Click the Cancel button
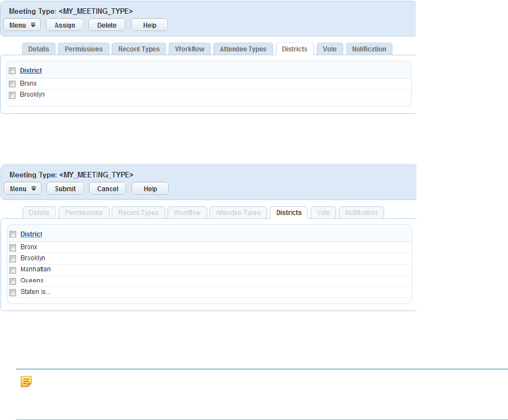 [108, 188]
